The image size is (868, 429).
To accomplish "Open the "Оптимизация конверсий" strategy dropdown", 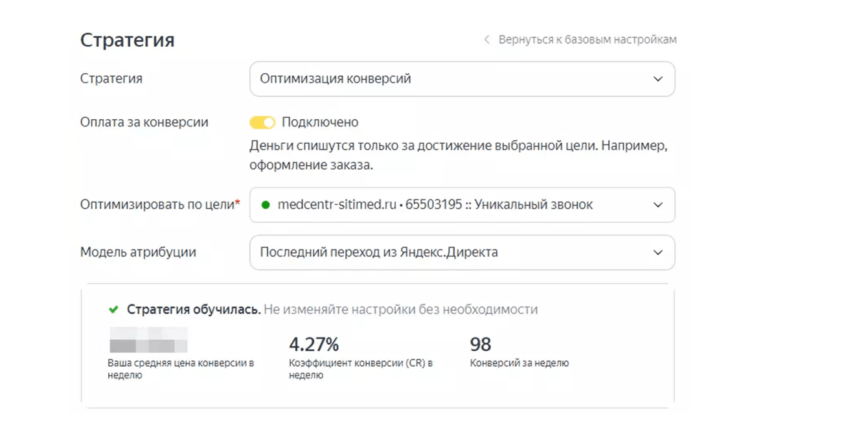I will coord(453,79).
